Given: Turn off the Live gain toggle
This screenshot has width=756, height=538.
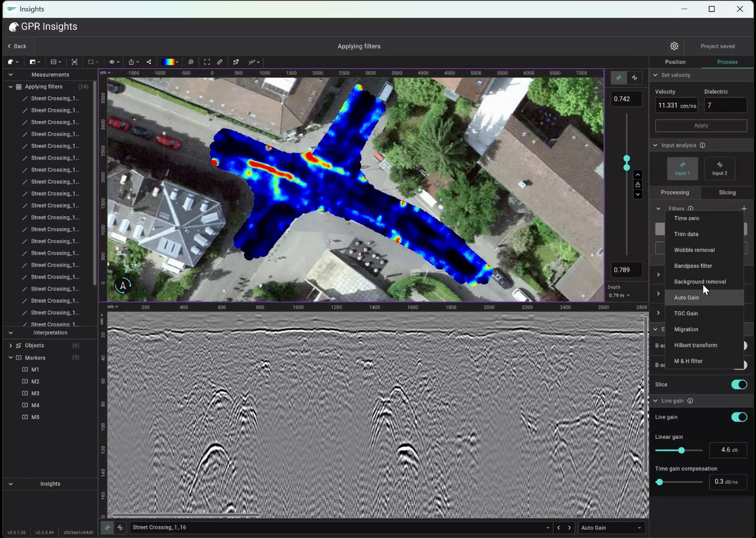Looking at the screenshot, I should [x=739, y=417].
